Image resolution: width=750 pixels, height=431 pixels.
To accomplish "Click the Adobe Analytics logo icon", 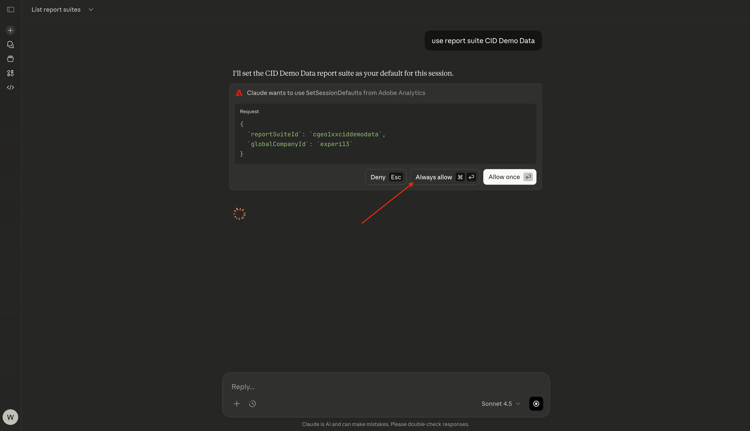I will [239, 93].
